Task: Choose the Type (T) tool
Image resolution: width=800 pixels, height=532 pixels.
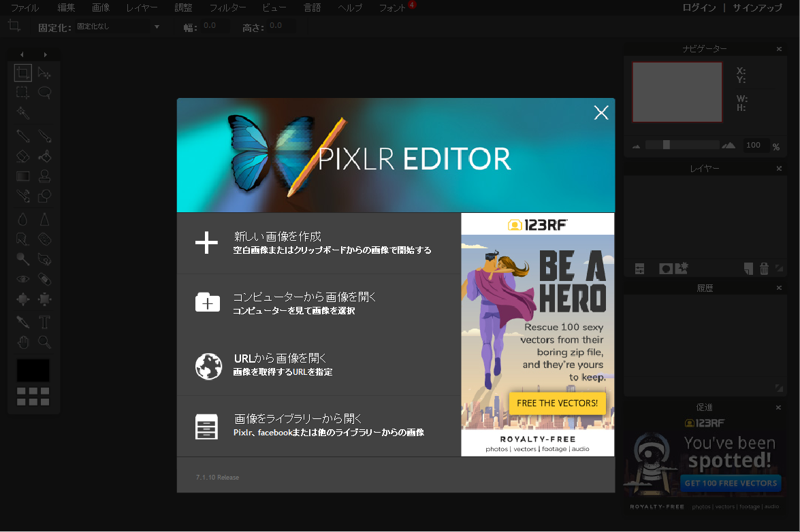Action: pos(45,322)
